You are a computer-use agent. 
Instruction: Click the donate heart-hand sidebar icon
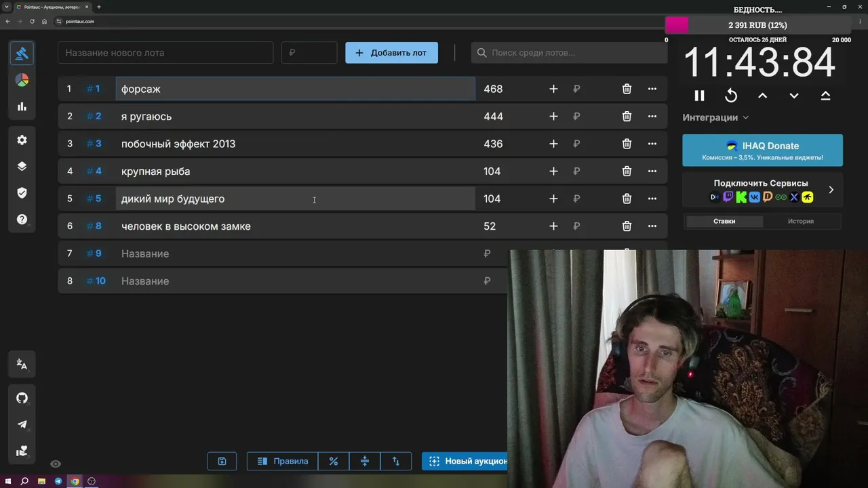pyautogui.click(x=22, y=451)
